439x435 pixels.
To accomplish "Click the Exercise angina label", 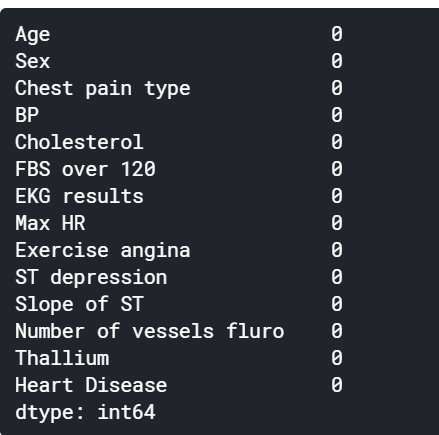I will pos(103,251).
